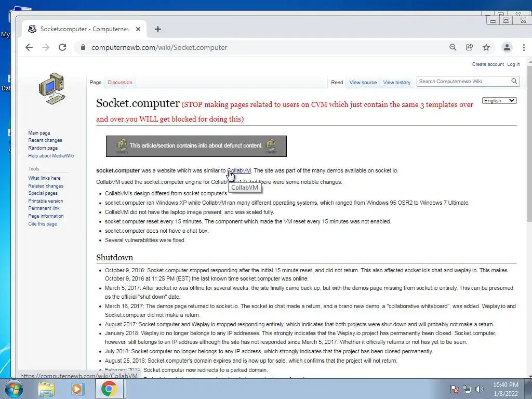532x399 pixels.
Task: Open Recent changes in sidebar
Action: 45,140
